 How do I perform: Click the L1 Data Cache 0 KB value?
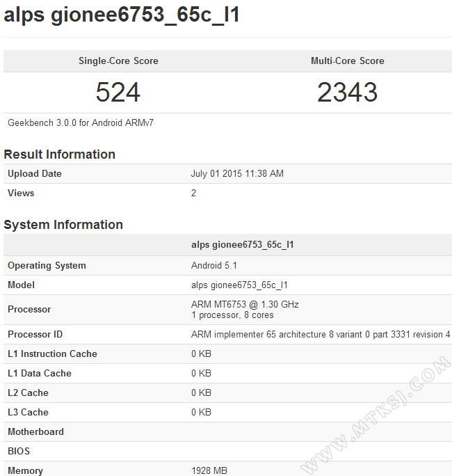point(201,373)
